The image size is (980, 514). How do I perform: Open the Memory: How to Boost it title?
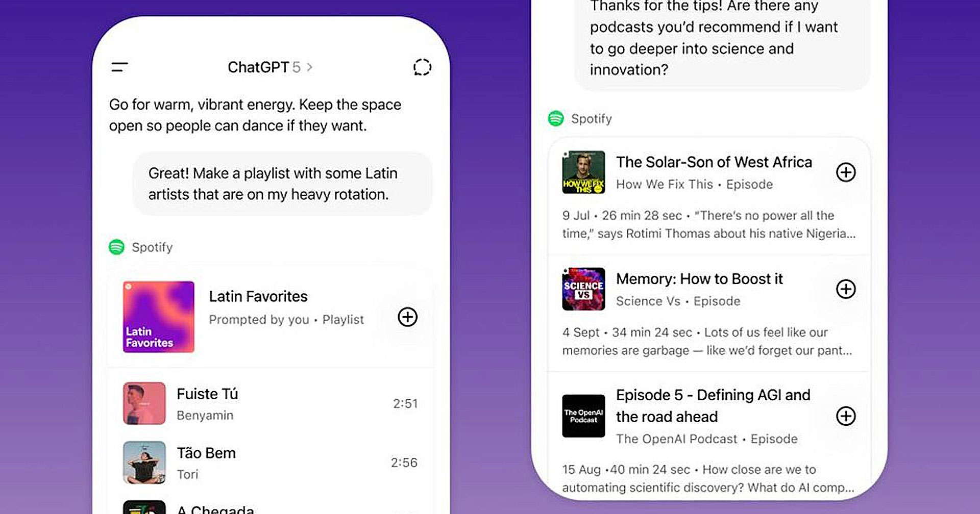(699, 279)
